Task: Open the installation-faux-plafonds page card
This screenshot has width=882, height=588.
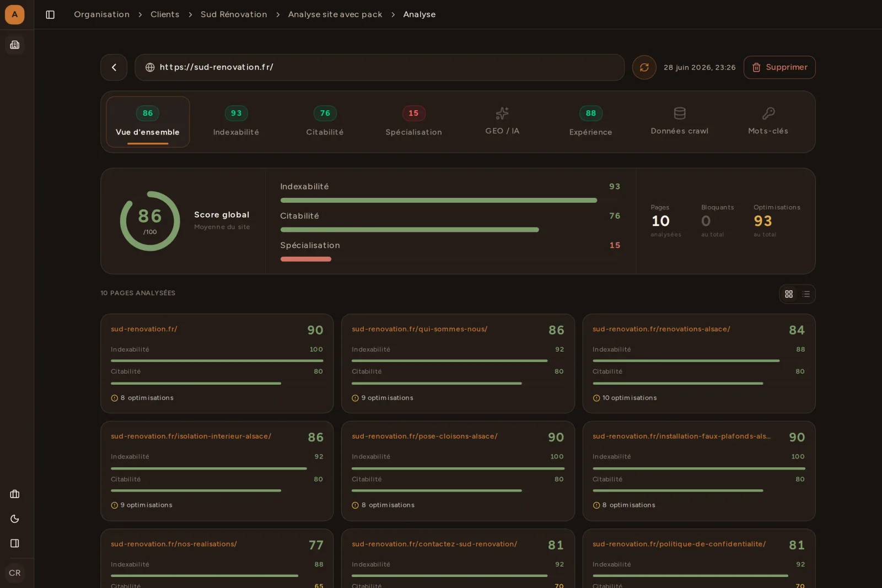Action: (x=699, y=471)
